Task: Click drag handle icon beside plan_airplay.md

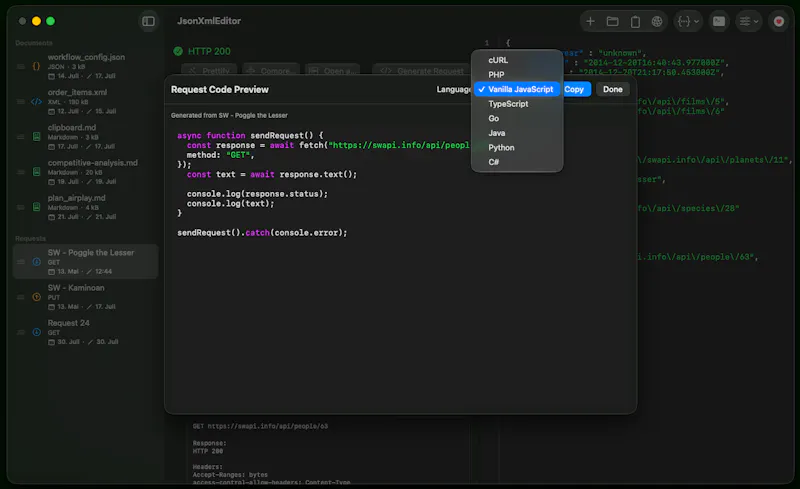Action: point(21,207)
